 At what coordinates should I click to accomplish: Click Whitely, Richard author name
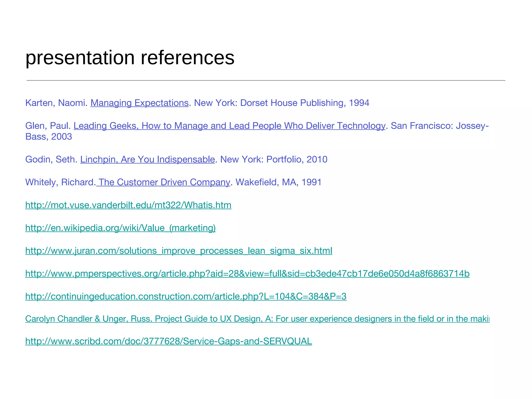[59, 182]
